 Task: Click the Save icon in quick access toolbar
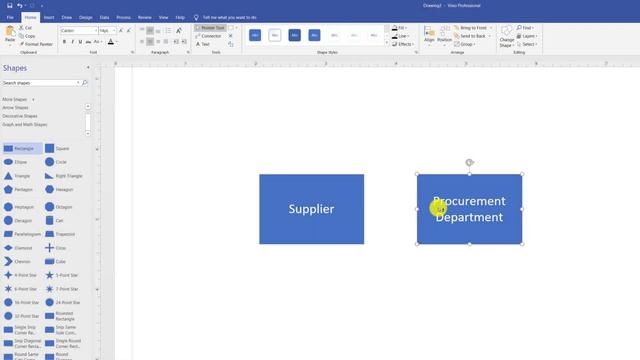click(9, 6)
